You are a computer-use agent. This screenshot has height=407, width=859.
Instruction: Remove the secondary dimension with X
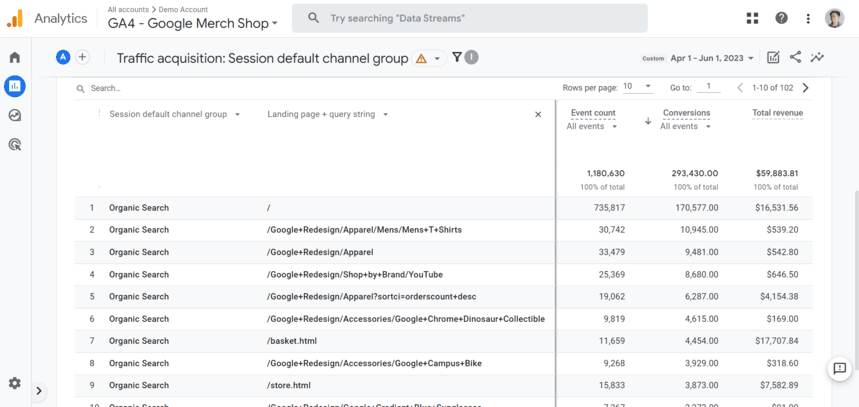(538, 114)
